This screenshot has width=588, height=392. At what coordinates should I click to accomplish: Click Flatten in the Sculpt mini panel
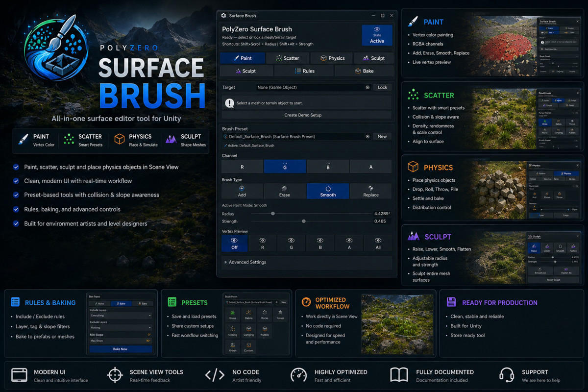(573, 248)
